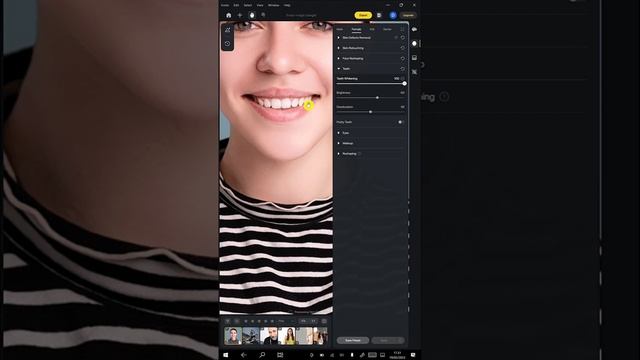Click the touch keyboard icon in the system tray
The width and height of the screenshot is (640, 360).
click(x=372, y=355)
